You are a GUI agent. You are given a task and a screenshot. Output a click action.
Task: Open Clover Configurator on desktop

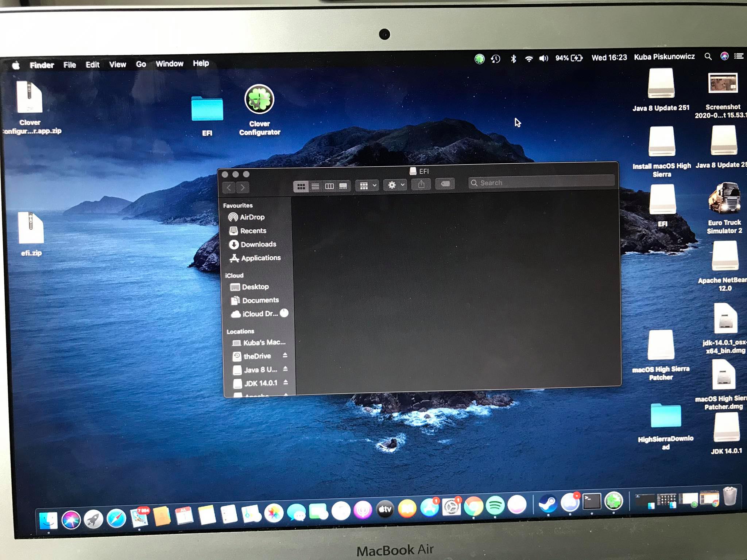coord(259,100)
